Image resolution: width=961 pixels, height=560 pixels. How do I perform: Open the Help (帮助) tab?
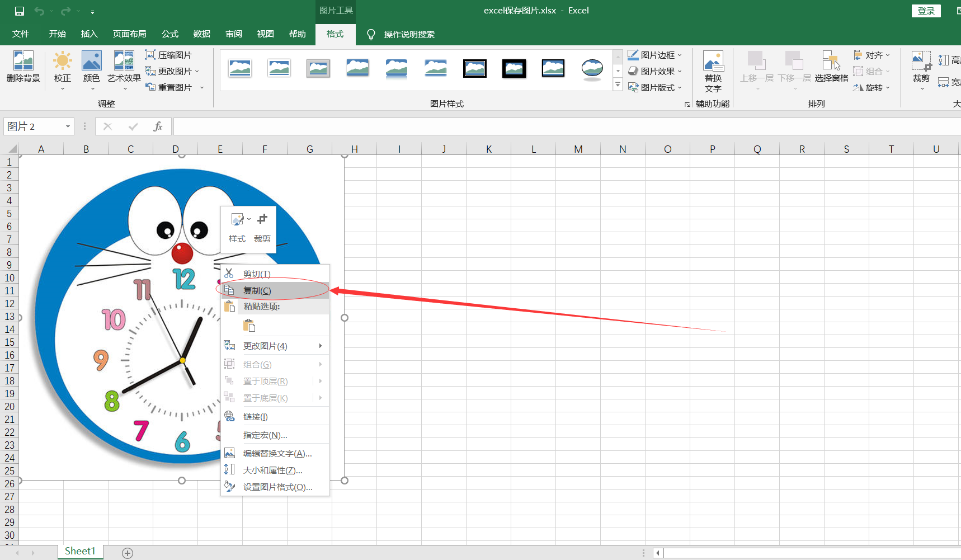pos(297,34)
